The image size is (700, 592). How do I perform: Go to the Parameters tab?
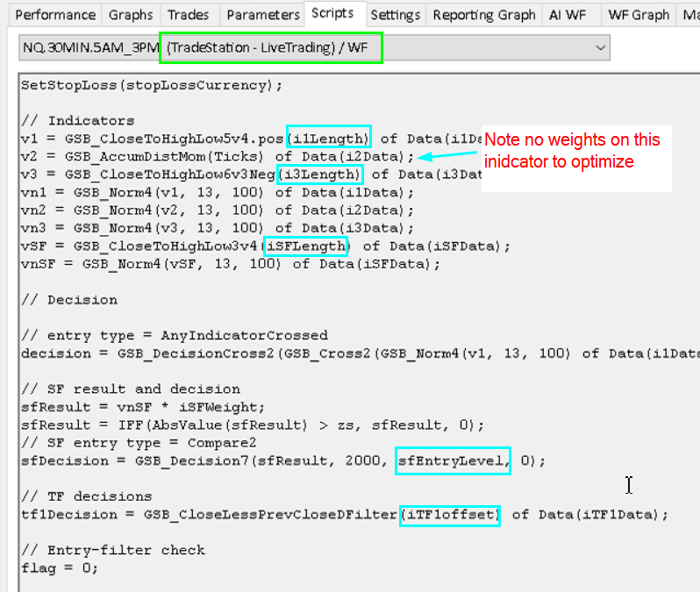(262, 15)
